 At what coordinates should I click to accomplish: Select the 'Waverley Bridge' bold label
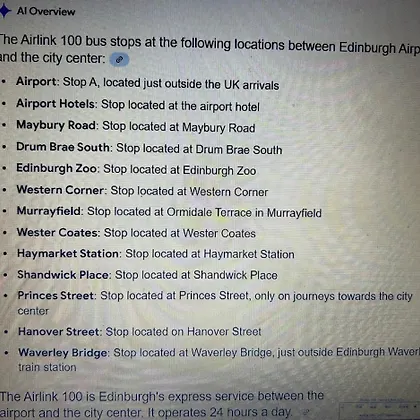63,353
